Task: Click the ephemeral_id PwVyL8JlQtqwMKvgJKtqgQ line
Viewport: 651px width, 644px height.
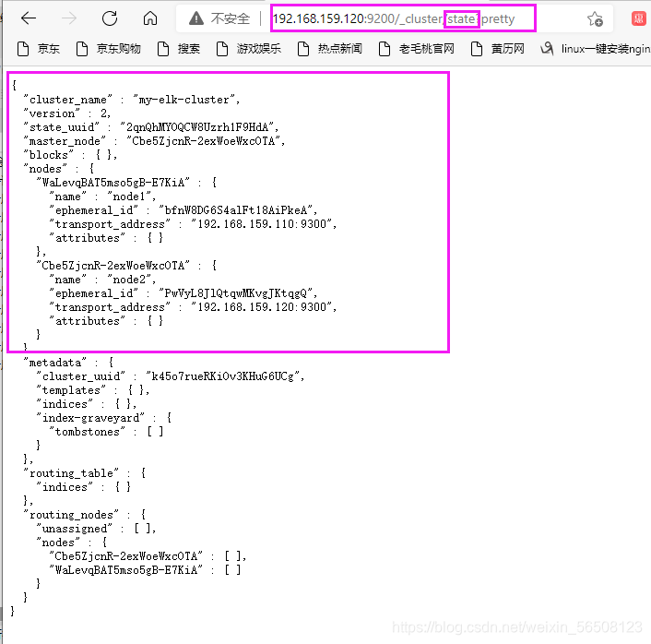Action: point(183,293)
